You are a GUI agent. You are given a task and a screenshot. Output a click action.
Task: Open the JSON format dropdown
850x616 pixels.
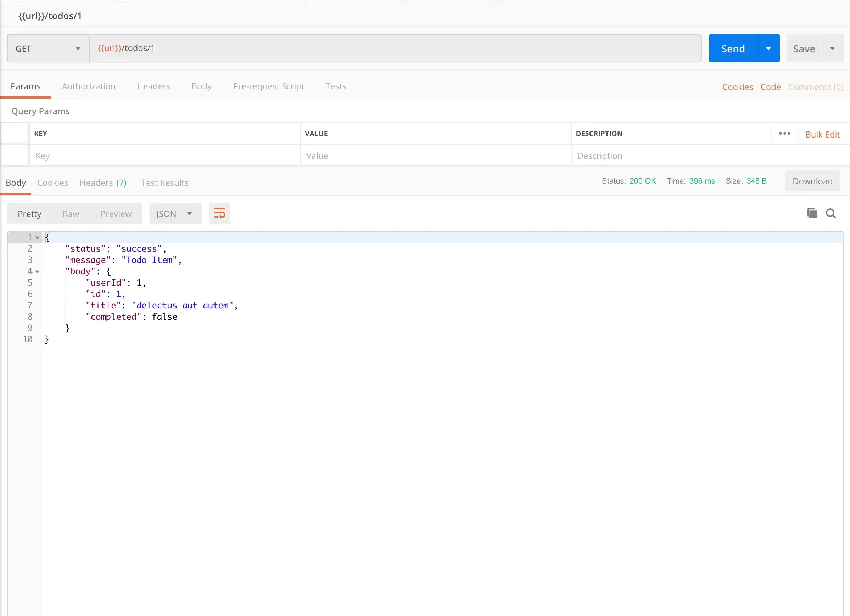click(x=175, y=214)
